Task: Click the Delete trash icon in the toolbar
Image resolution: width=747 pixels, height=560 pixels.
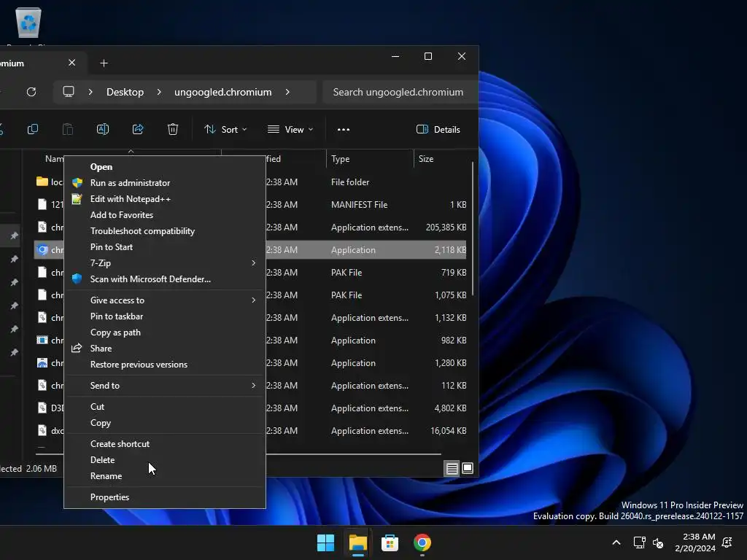Action: (x=173, y=130)
